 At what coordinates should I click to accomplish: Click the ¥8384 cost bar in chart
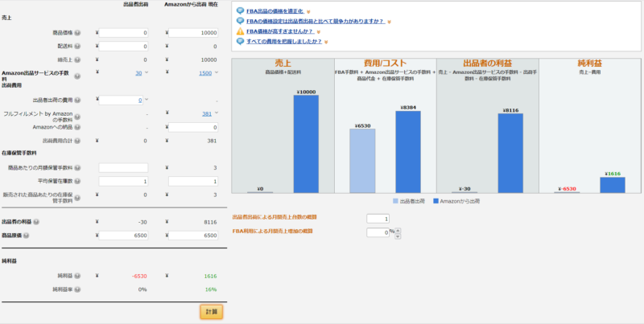(x=408, y=152)
